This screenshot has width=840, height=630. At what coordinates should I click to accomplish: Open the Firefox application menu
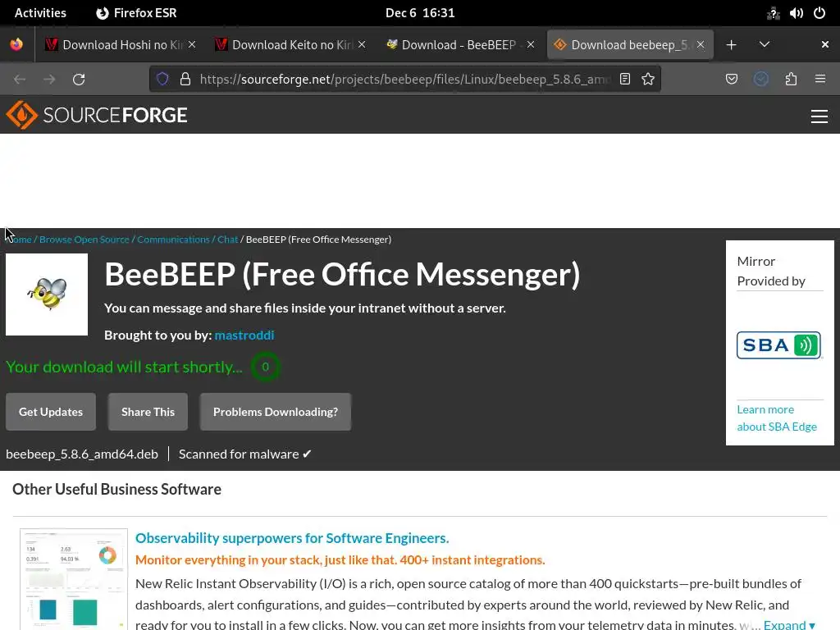[820, 80]
